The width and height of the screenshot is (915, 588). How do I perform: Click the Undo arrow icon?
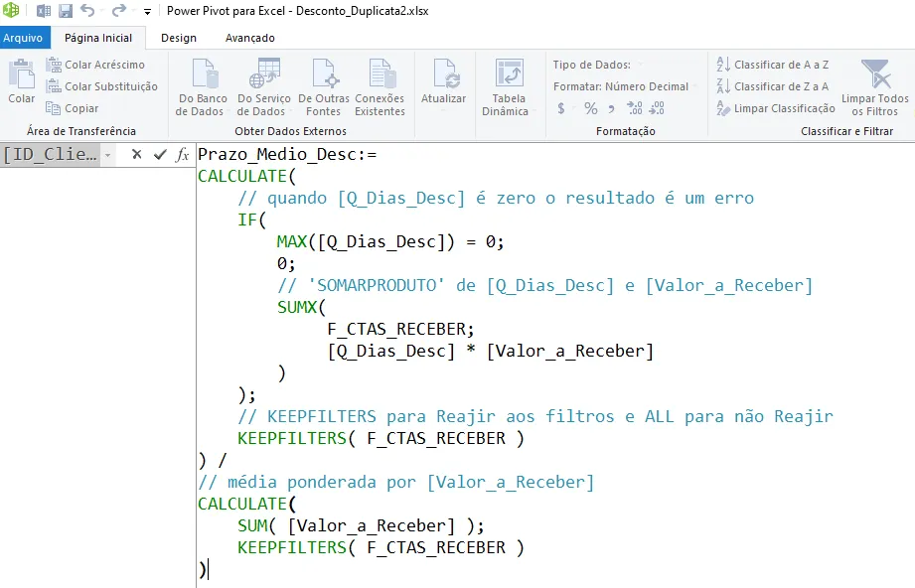coord(87,11)
